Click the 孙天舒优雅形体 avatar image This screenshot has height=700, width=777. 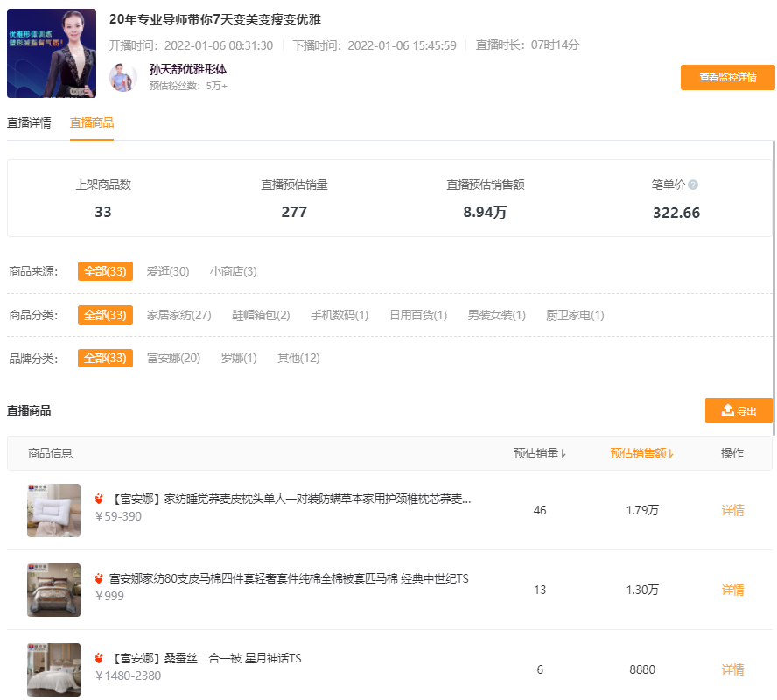click(x=123, y=77)
